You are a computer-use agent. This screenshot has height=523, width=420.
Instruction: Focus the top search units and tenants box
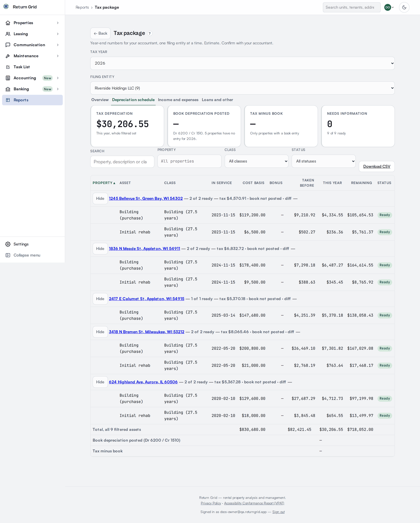[351, 7]
